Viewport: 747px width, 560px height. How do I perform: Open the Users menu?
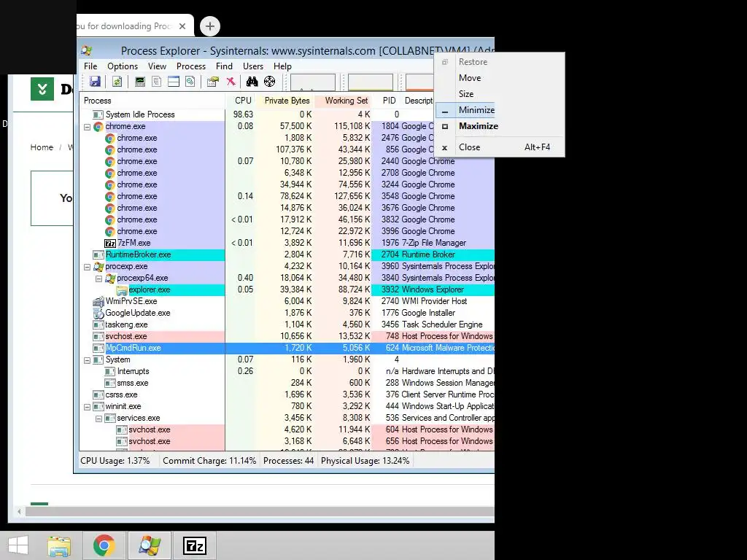pos(253,66)
